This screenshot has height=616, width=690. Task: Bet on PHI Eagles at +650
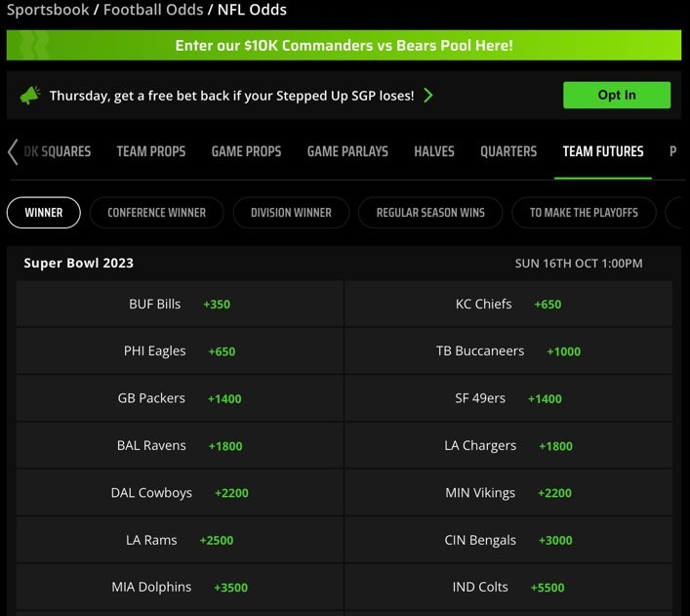click(180, 350)
